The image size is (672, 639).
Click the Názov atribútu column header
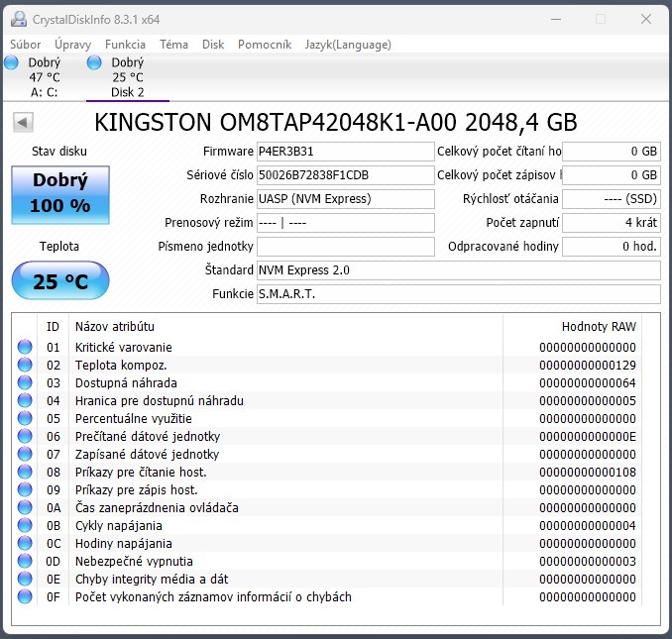point(285,327)
